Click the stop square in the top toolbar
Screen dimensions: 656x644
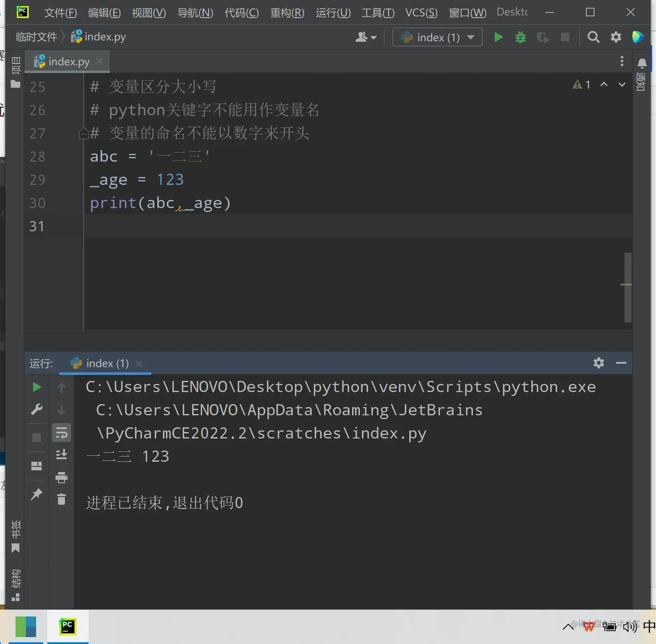coord(565,37)
